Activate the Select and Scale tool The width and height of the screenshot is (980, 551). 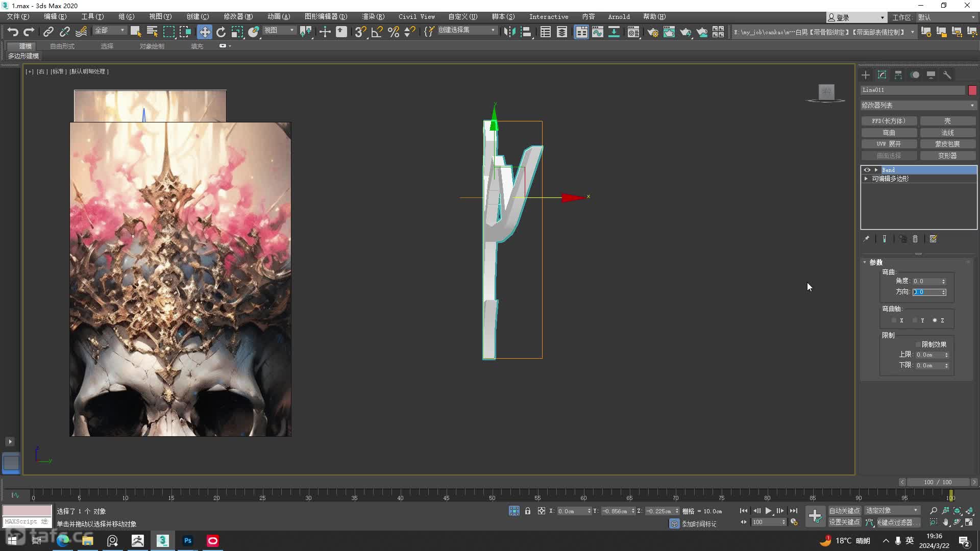[237, 32]
